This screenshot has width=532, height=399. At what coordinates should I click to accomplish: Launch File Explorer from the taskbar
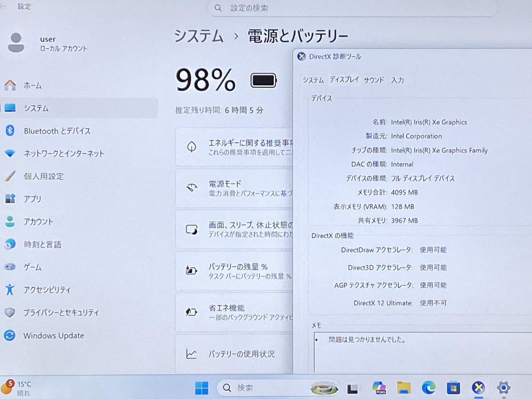coord(403,388)
